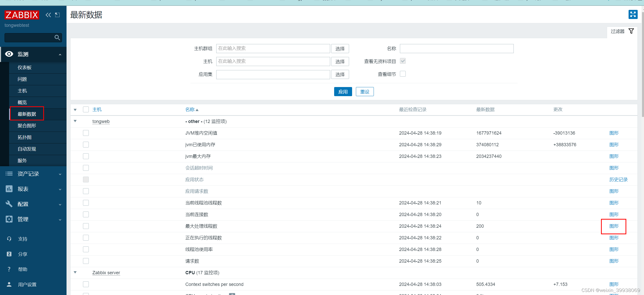The width and height of the screenshot is (644, 295).
Task: Click the 主机群组 search input
Action: (273, 49)
